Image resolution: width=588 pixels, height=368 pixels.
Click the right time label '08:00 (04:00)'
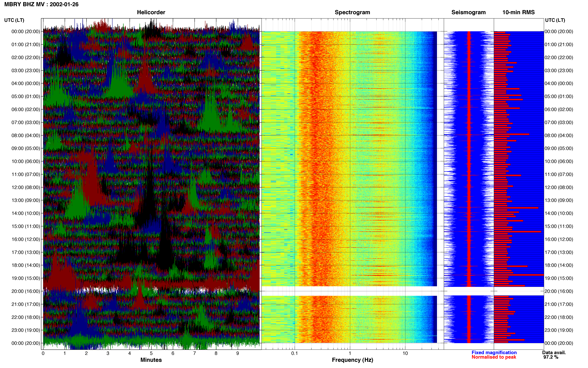(x=559, y=135)
